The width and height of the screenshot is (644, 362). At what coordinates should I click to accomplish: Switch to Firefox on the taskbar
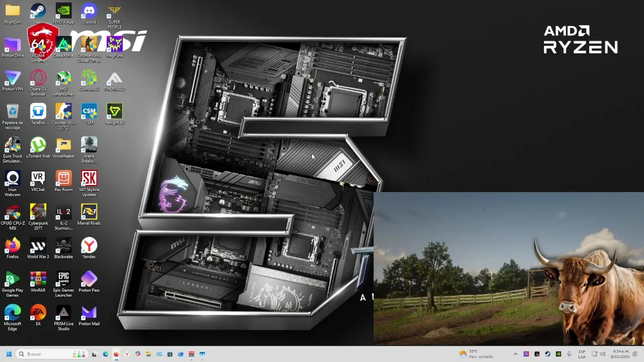point(116,354)
